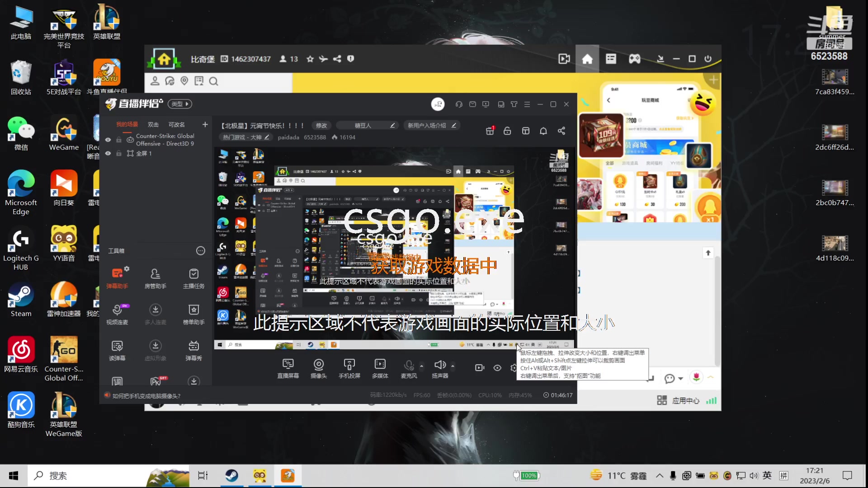Favorite the channel with star icon

click(x=310, y=59)
